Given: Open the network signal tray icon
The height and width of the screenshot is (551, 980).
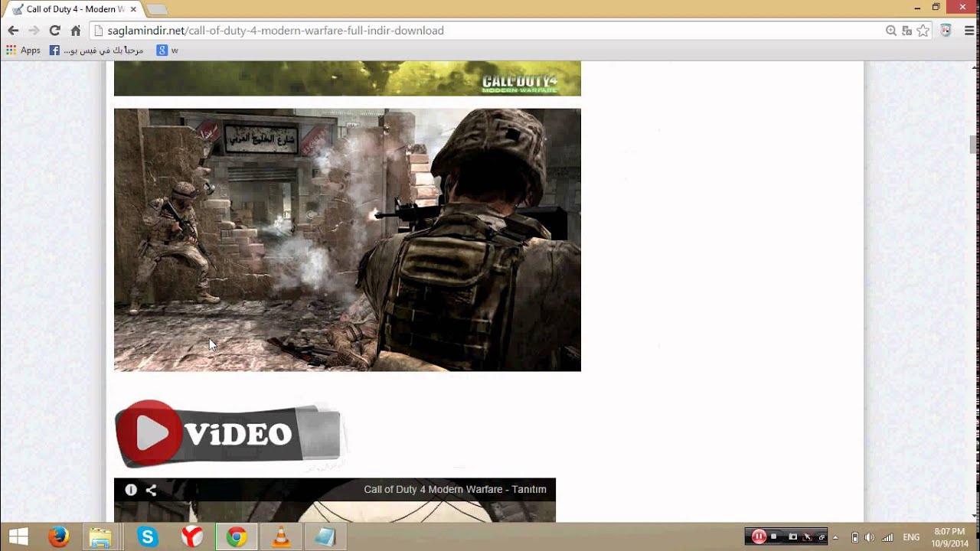Looking at the screenshot, I should (887, 537).
